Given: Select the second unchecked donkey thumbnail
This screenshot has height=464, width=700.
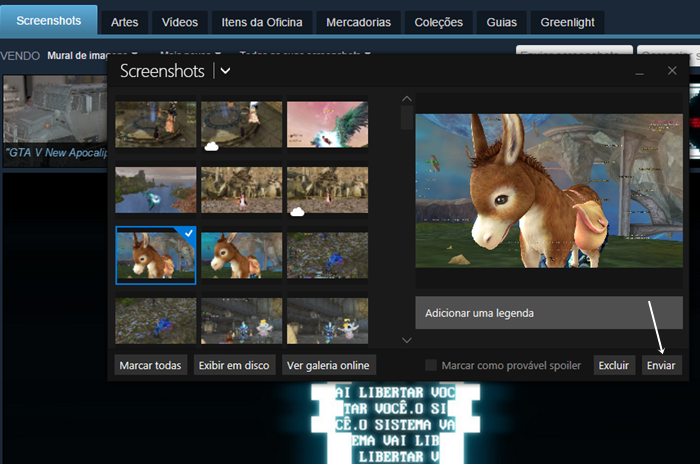Looking at the screenshot, I should pyautogui.click(x=242, y=255).
